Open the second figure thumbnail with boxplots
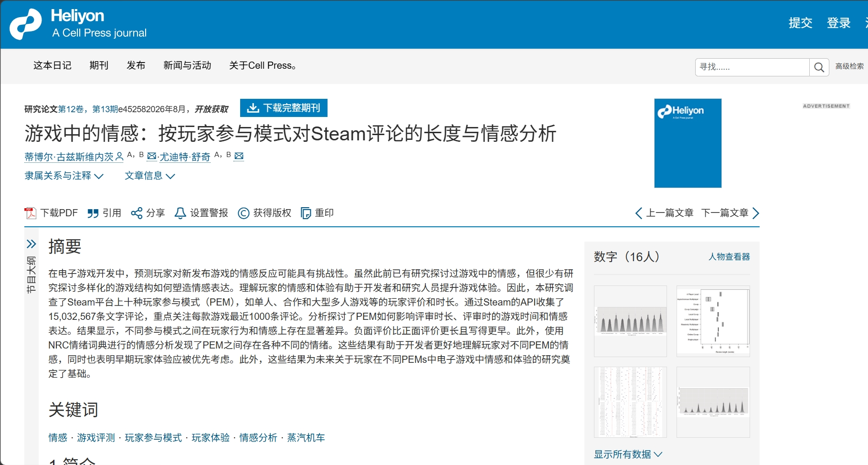 713,321
